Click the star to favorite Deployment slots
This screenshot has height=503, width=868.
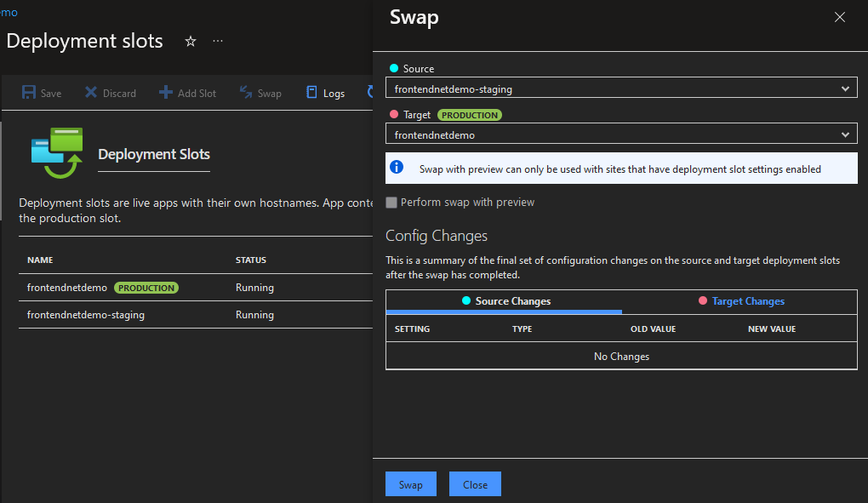[190, 40]
